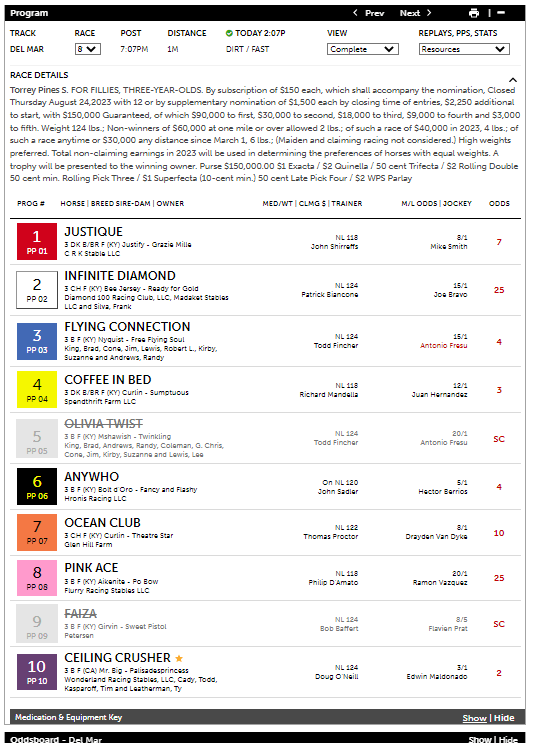The width and height of the screenshot is (544, 743).
Task: Click the green check next to TODAY 2:07P
Action: click(x=229, y=33)
